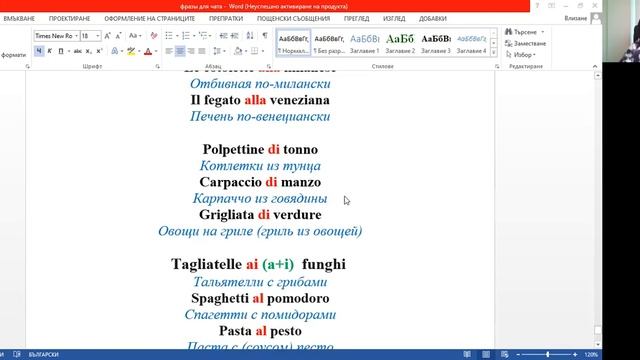Collapse the ribbon with the up chevron
640x360 pixels.
coord(595,66)
